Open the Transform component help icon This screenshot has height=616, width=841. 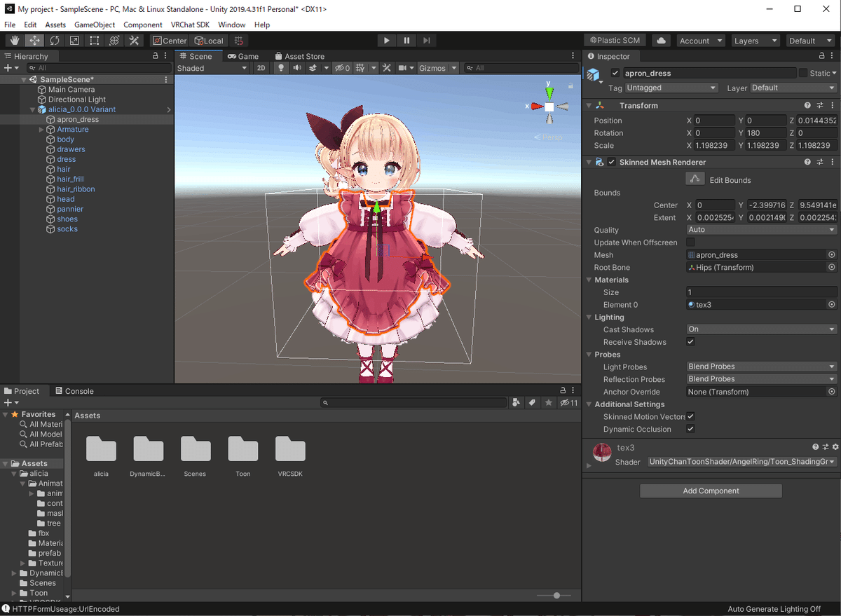808,105
